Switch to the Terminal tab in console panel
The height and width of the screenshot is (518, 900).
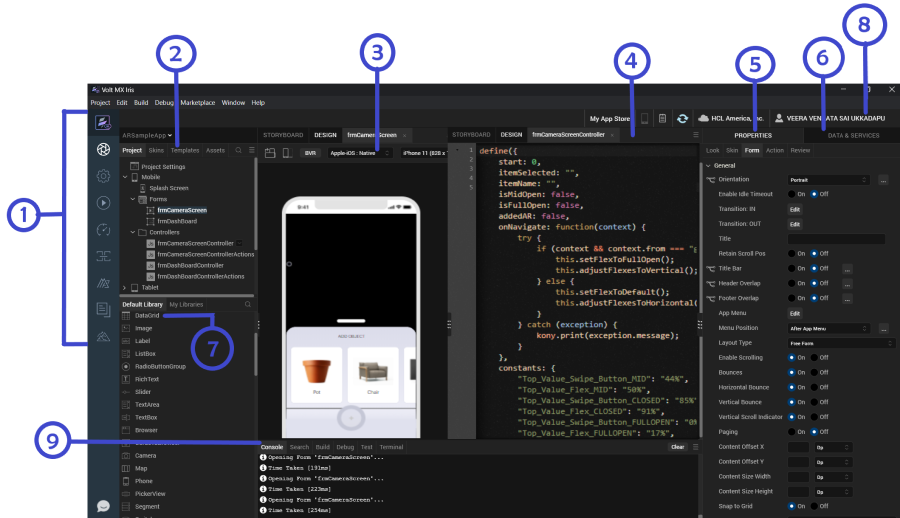coord(391,447)
